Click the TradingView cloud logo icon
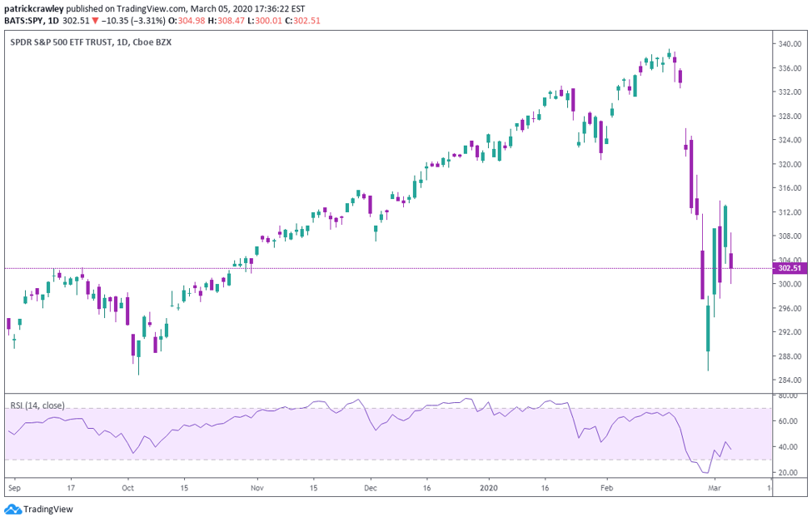This screenshot has width=812, height=522. [x=13, y=510]
